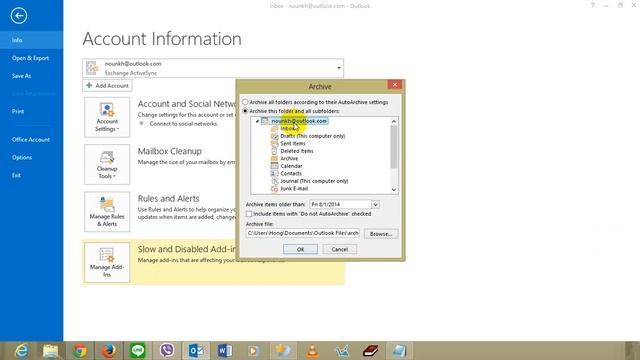Click Cancel in the Archive dialog
The height and width of the screenshot is (360, 640).
pos(340,249)
